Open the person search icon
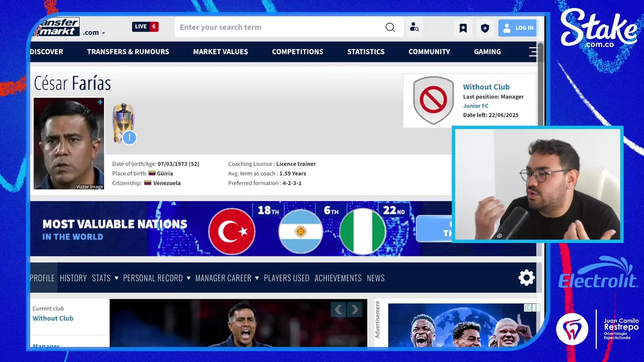Viewport: 644px width, 362px height. point(414,27)
